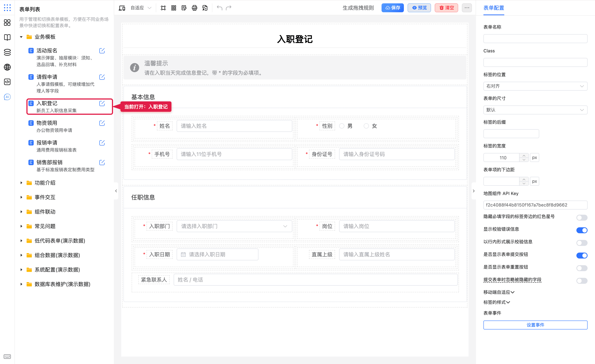Open the 请选择入职部门 dropdown
The height and width of the screenshot is (364, 595).
(x=234, y=226)
